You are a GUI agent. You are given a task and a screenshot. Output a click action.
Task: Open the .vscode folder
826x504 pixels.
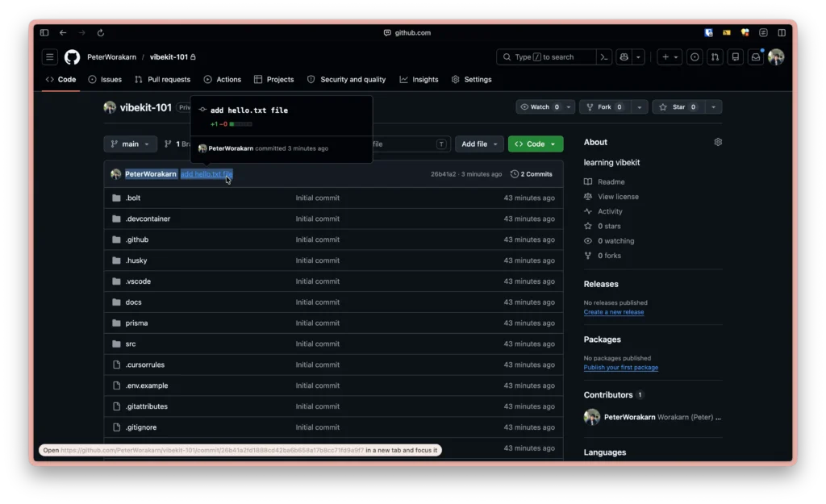tap(138, 281)
